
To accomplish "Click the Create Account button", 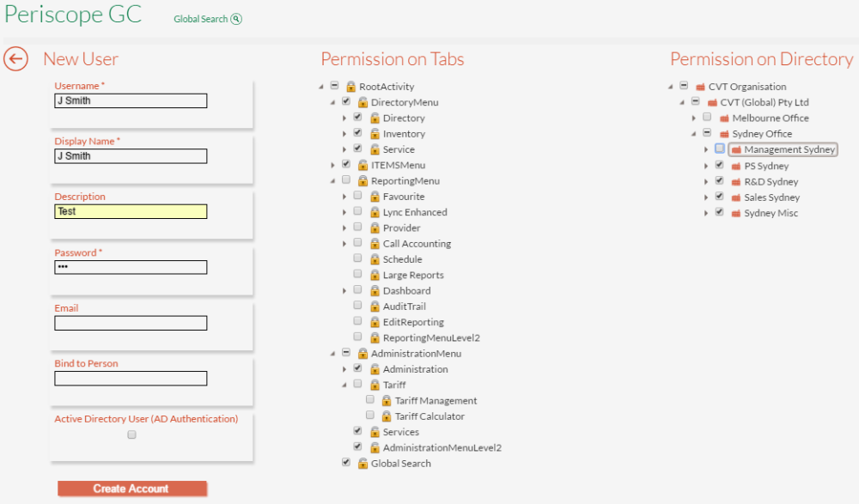I will pyautogui.click(x=132, y=489).
